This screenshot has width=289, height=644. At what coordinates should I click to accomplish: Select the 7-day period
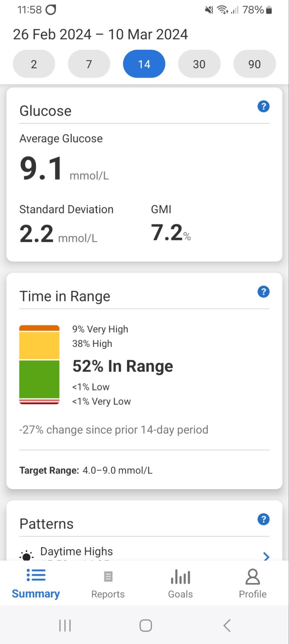tap(89, 64)
